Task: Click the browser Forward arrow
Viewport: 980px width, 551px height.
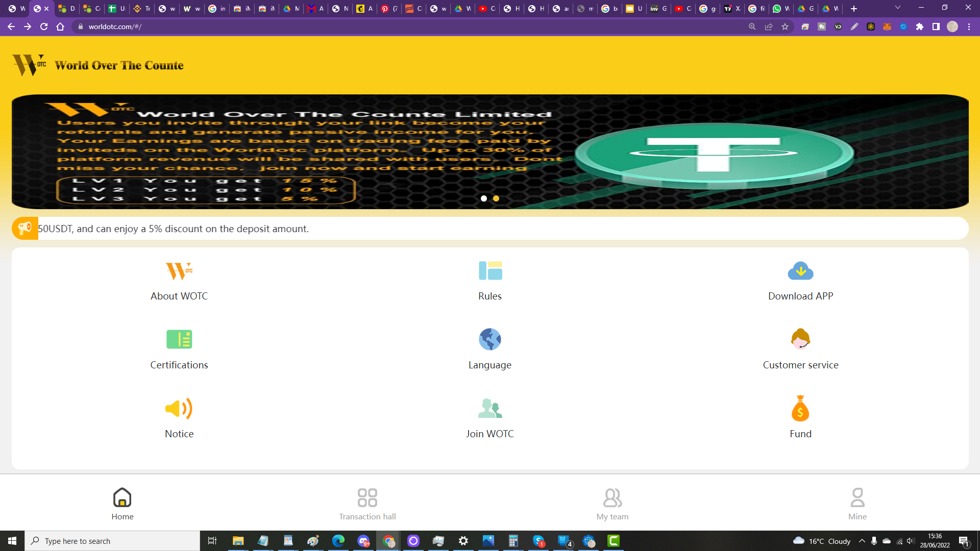Action: (x=28, y=27)
